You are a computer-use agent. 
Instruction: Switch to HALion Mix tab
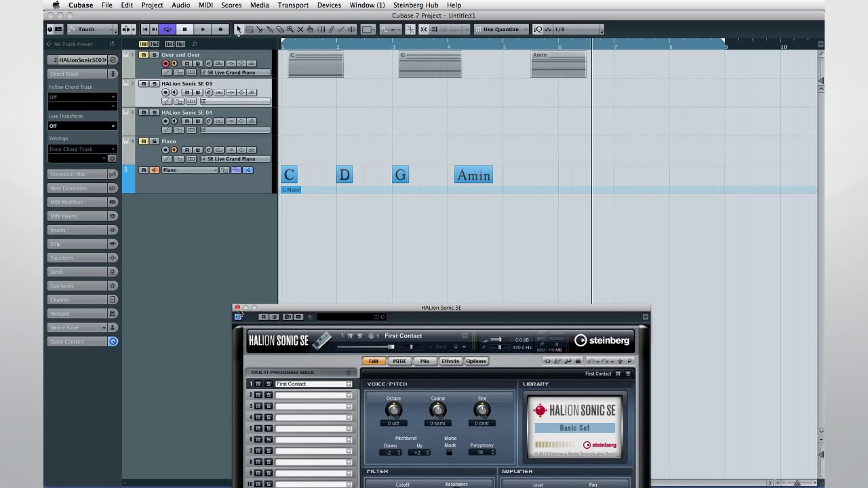(x=425, y=361)
